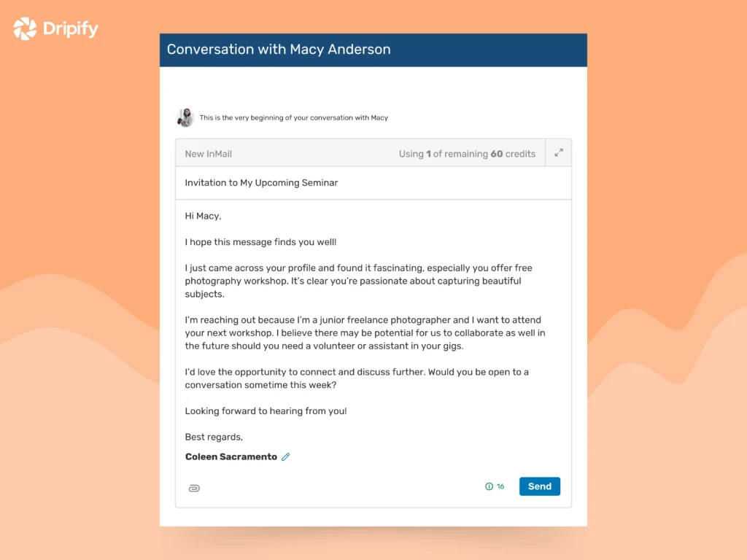Viewport: 747px width, 560px height.
Task: Expand the composer with the diagonal arrows icon
Action: point(559,153)
